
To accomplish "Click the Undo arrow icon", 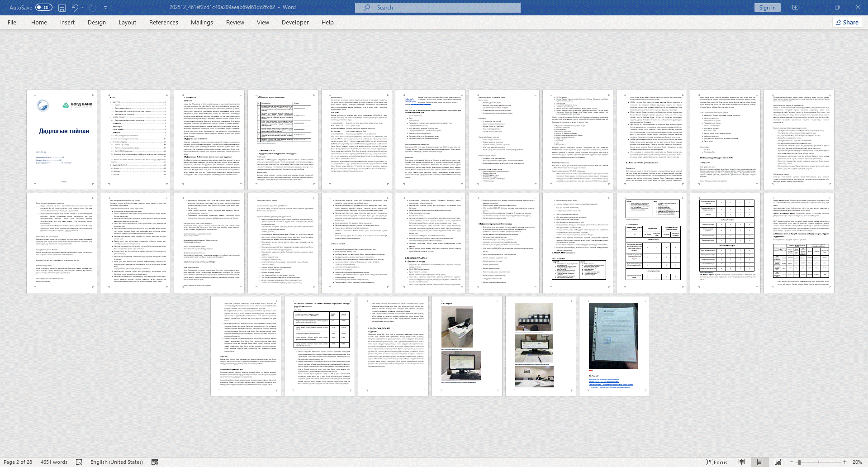I will coord(75,8).
